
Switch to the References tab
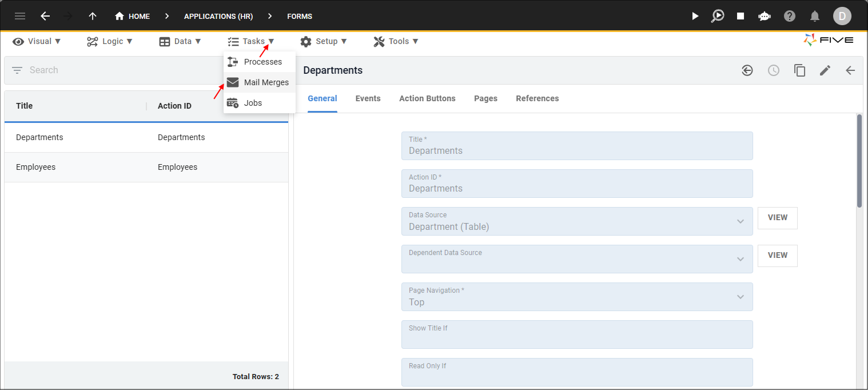pyautogui.click(x=537, y=98)
